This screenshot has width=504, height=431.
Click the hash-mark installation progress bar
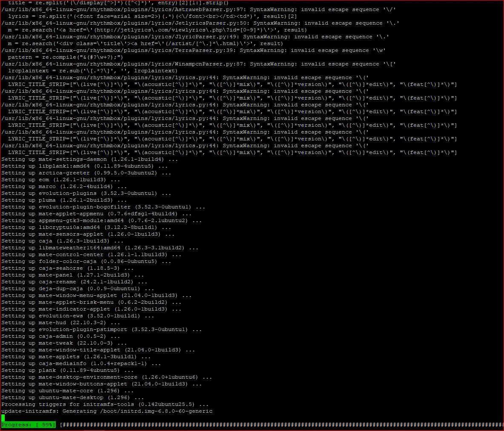[281, 425]
